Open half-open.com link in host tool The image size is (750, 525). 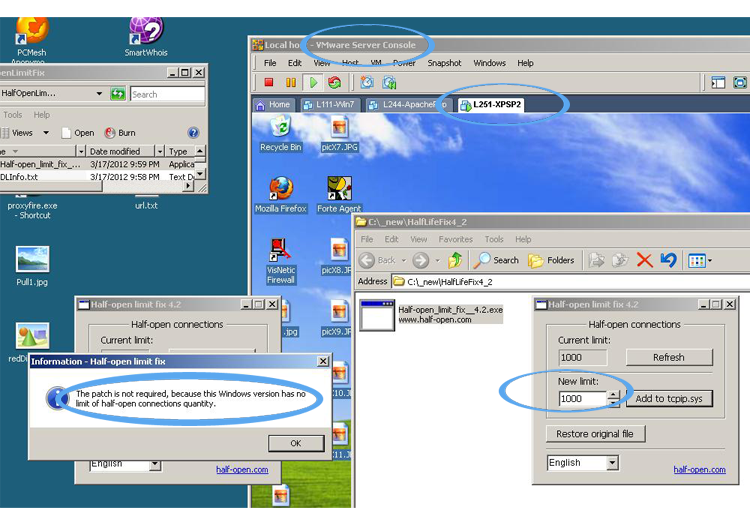242,470
